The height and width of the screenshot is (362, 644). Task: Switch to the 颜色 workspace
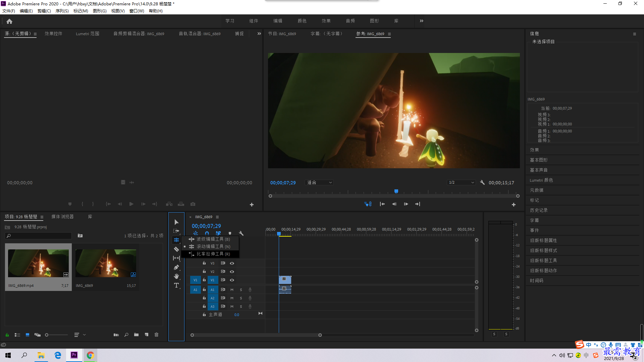pyautogui.click(x=302, y=21)
